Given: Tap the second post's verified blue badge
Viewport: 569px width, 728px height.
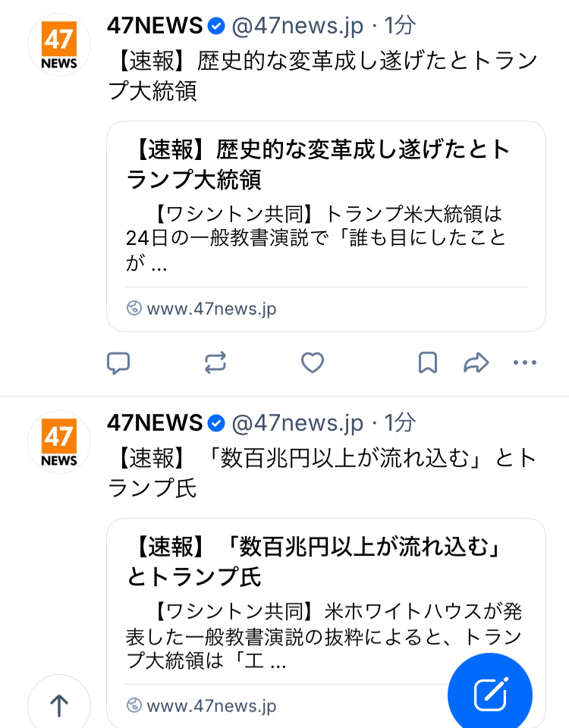Looking at the screenshot, I should coord(216,423).
